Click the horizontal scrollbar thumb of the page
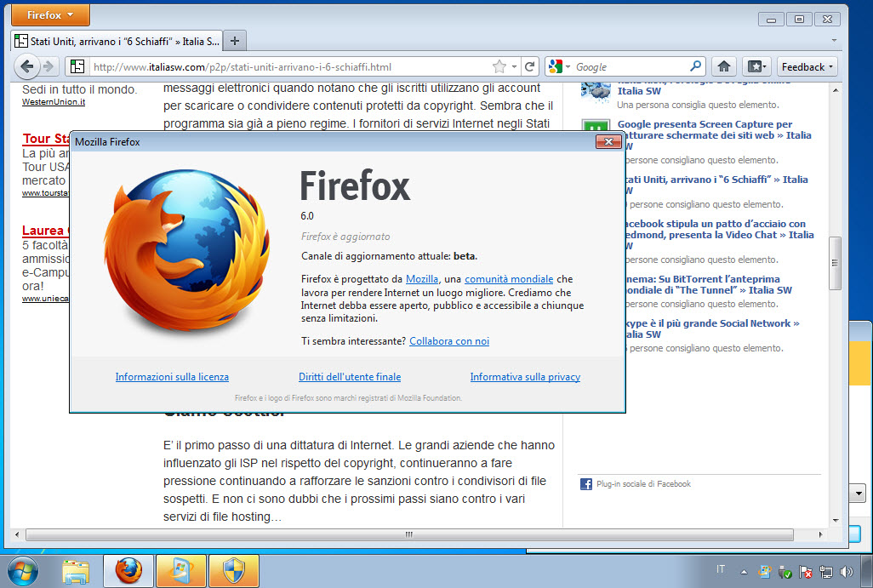The image size is (873, 588). coord(409,534)
